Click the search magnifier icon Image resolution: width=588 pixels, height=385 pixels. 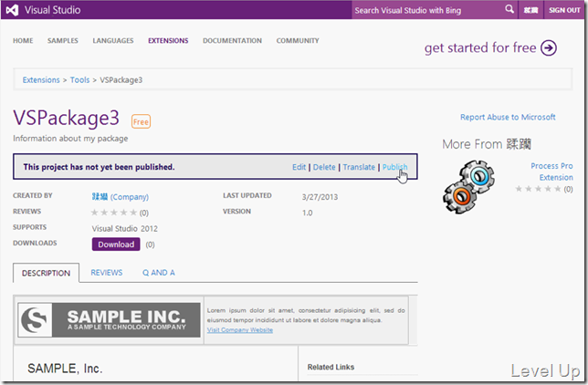[509, 9]
